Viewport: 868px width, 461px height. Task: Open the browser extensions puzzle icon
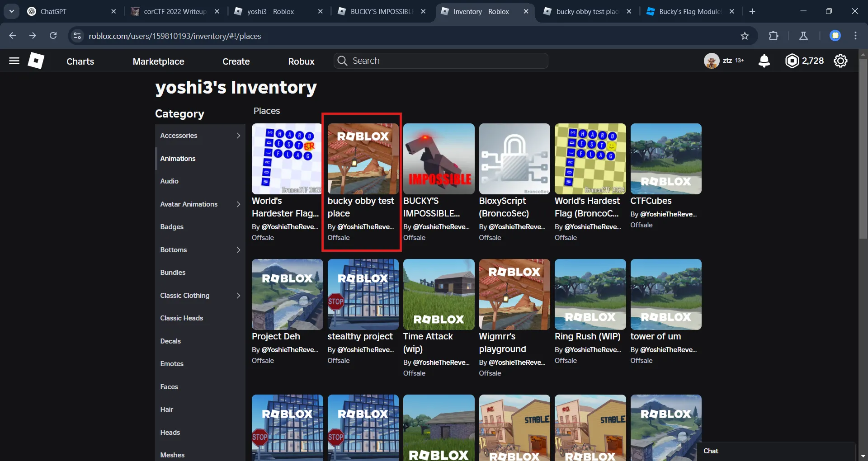click(x=774, y=36)
